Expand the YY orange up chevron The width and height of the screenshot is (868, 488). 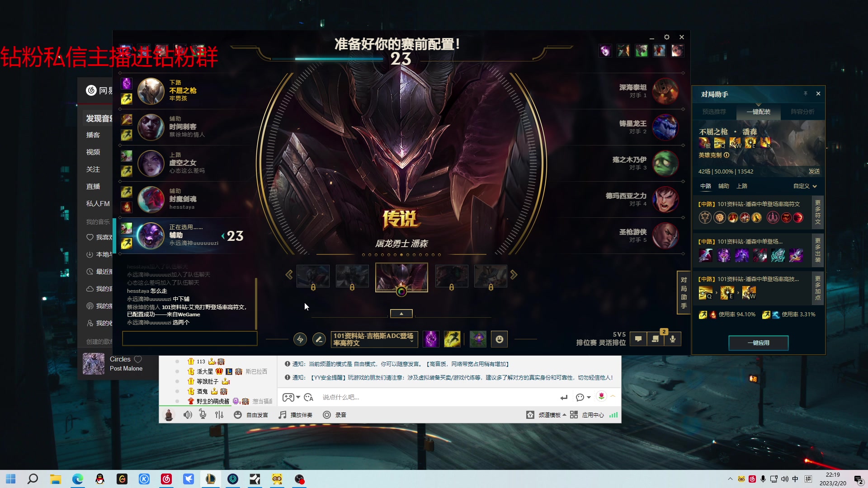coord(613,396)
